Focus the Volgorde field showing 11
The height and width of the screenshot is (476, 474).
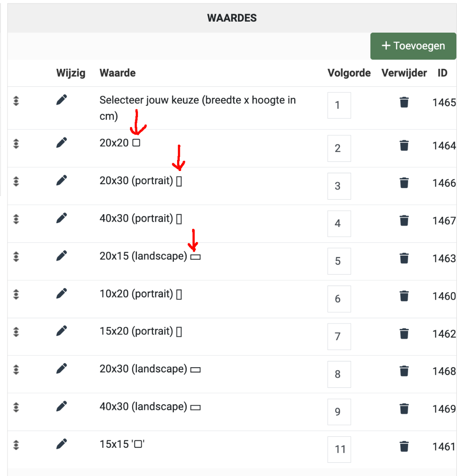click(x=339, y=449)
